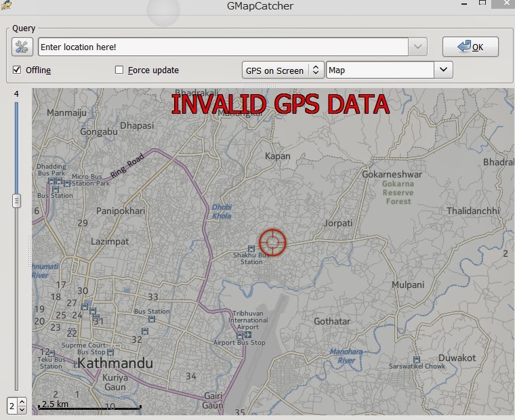The height and width of the screenshot is (420, 515).
Task: Click the Shakhu Bus Station icon
Action: click(x=251, y=248)
